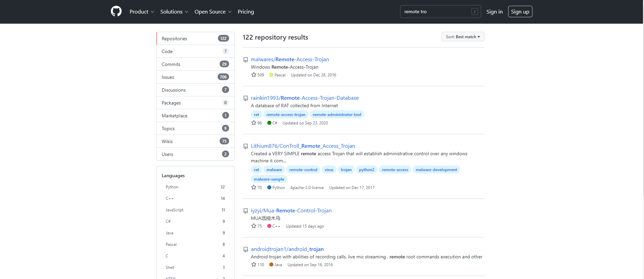This screenshot has height=279, width=644.
Task: Click the green C# language dot
Action: (x=269, y=123)
